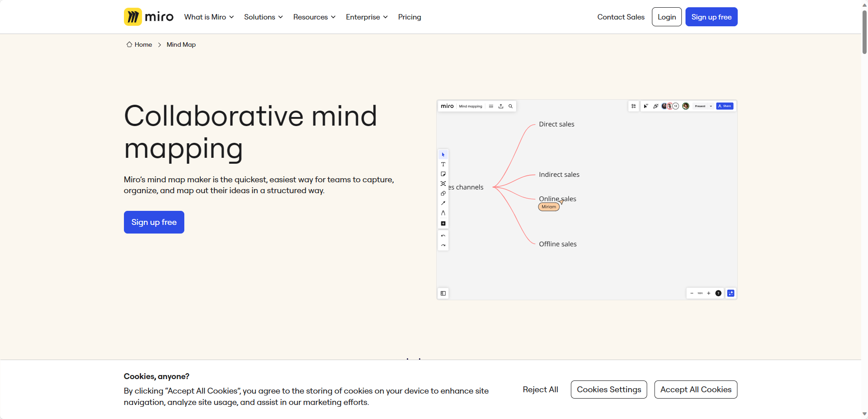Open the Pricing page
The width and height of the screenshot is (868, 419).
pos(409,17)
